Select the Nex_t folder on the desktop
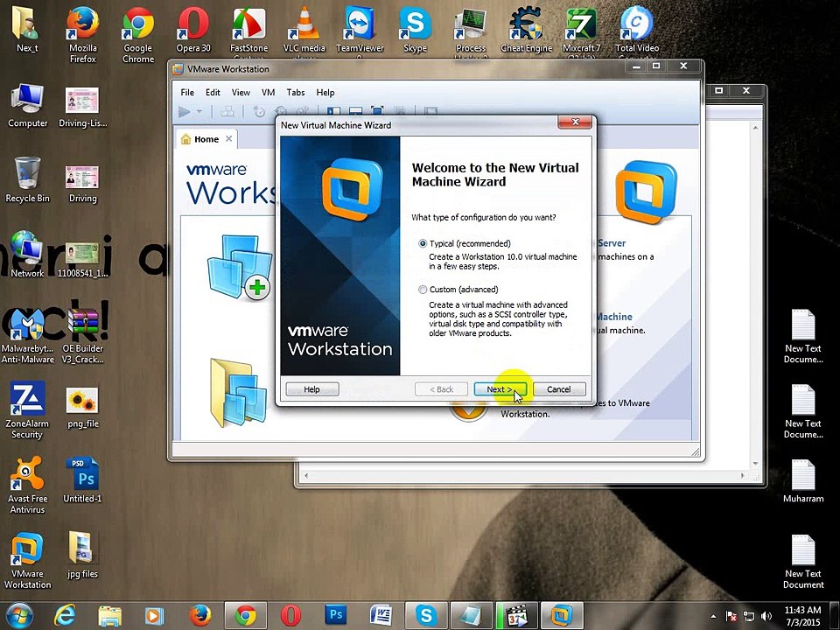The height and width of the screenshot is (630, 840). point(27,30)
